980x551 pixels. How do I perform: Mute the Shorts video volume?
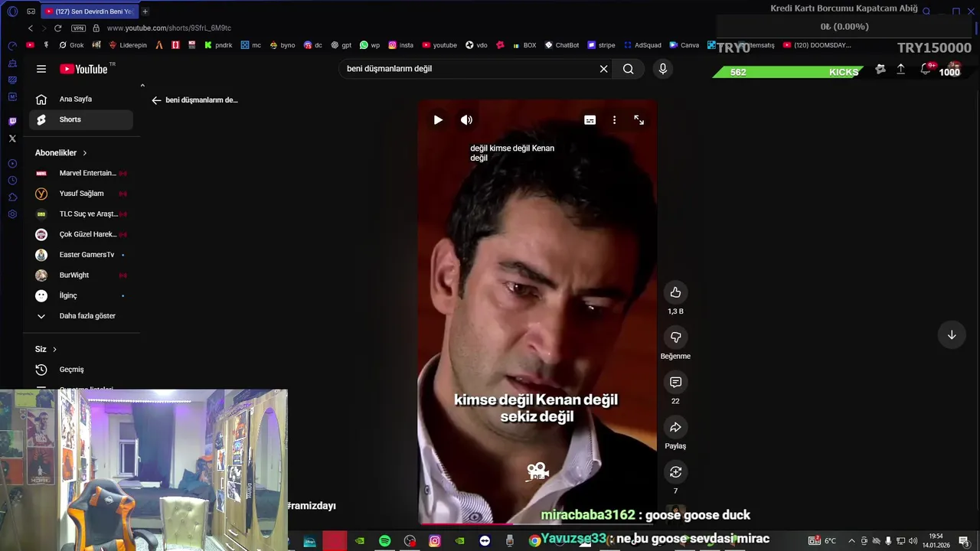pos(466,120)
